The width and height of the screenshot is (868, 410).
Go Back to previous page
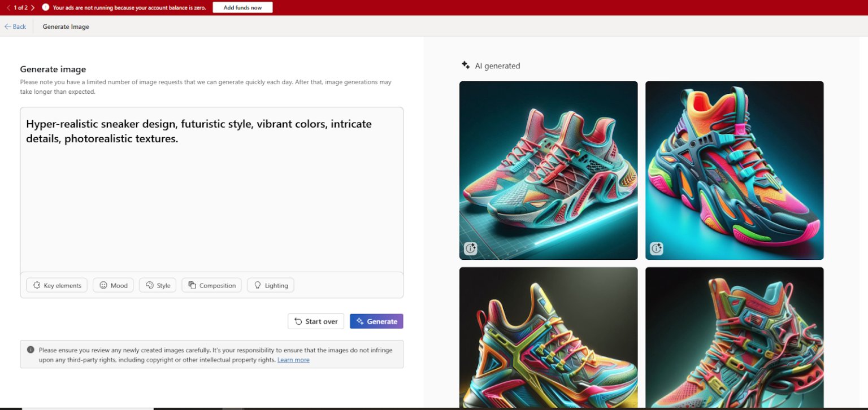coord(15,27)
